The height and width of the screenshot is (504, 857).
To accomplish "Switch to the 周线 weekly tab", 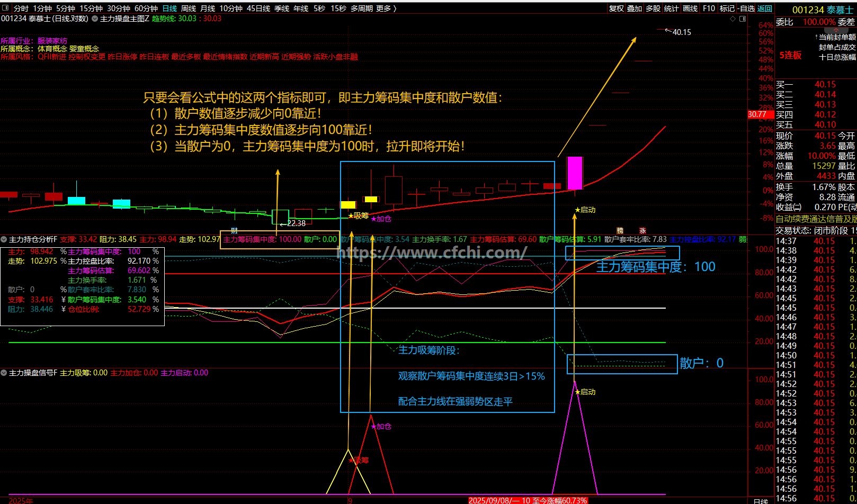I will pyautogui.click(x=189, y=8).
